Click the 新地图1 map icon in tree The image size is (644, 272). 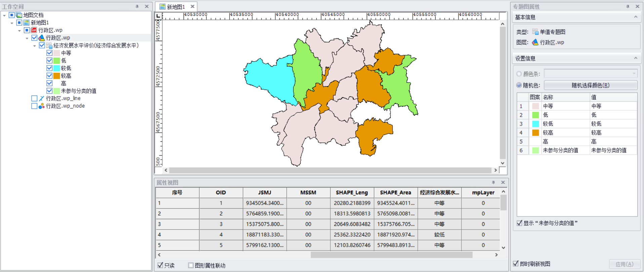27,23
